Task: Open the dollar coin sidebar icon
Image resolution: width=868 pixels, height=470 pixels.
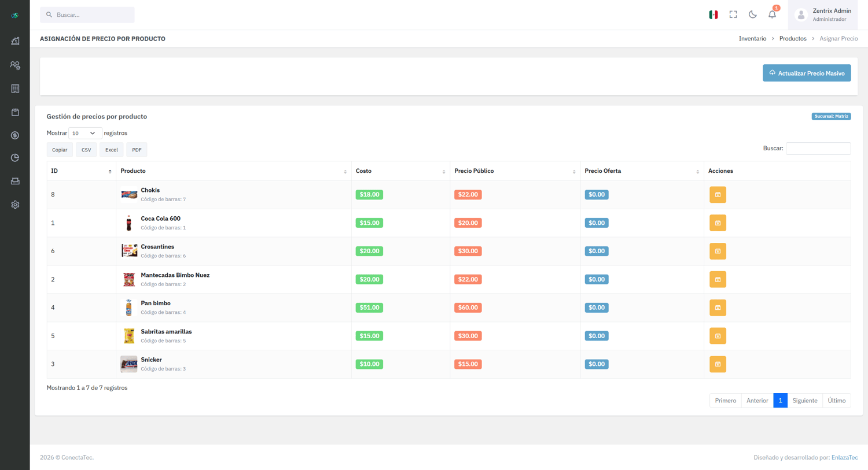Action: tap(15, 135)
